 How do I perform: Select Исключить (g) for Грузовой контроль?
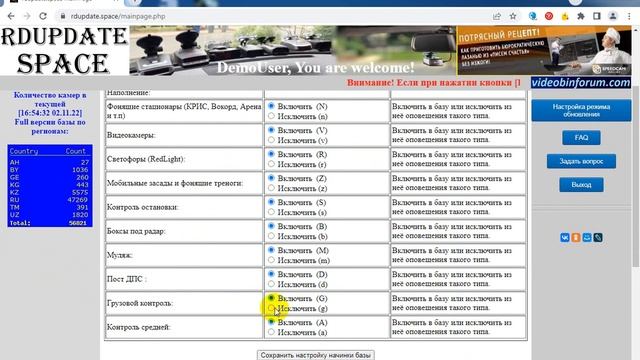(271, 308)
